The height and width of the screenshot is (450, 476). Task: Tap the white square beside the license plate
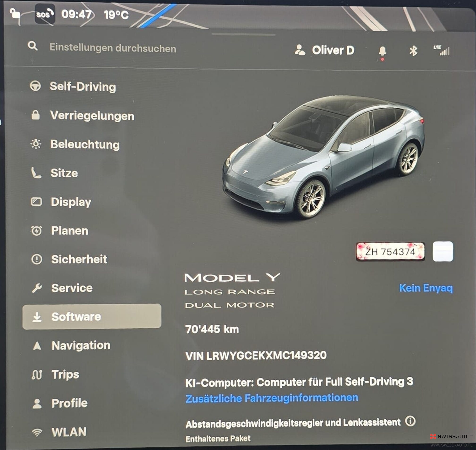pos(443,251)
